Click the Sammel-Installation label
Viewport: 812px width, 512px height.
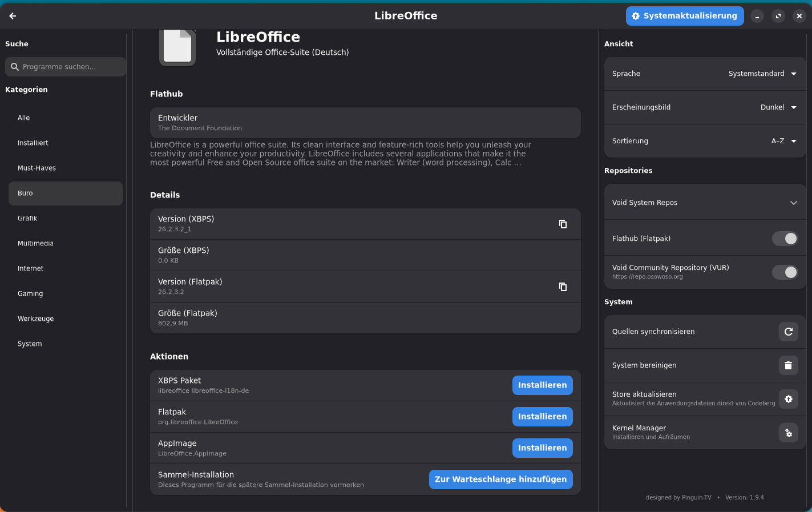click(196, 475)
